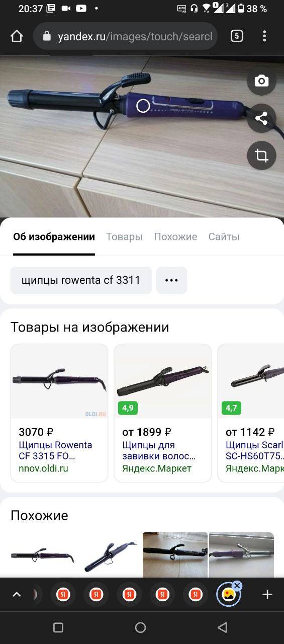This screenshot has height=644, width=284.
Task: Switch to the Похожие tab
Action: click(x=175, y=236)
